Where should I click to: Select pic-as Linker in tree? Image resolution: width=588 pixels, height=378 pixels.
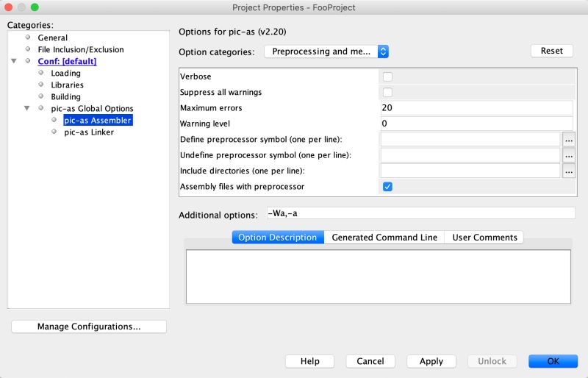pyautogui.click(x=89, y=132)
